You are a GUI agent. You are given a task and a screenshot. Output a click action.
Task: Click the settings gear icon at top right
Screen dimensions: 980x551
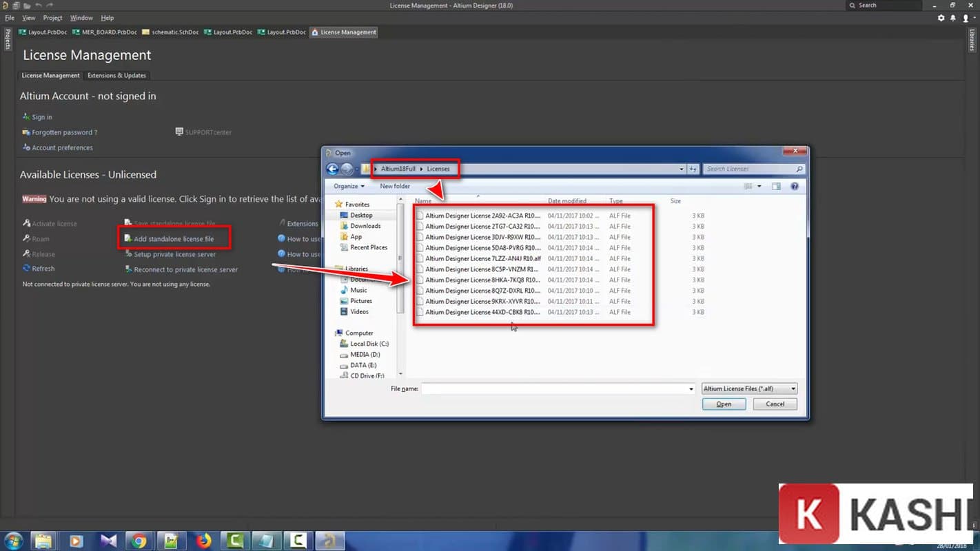click(x=941, y=19)
